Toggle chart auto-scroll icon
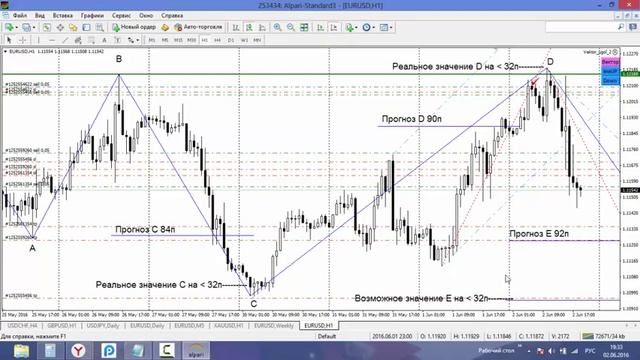Image resolution: width=640 pixels, height=360 pixels. pos(320,27)
